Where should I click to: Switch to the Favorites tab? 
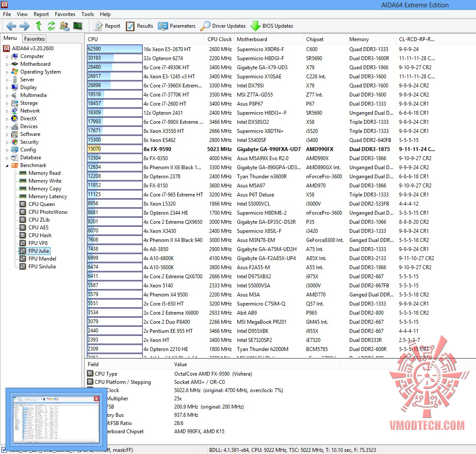(34, 39)
